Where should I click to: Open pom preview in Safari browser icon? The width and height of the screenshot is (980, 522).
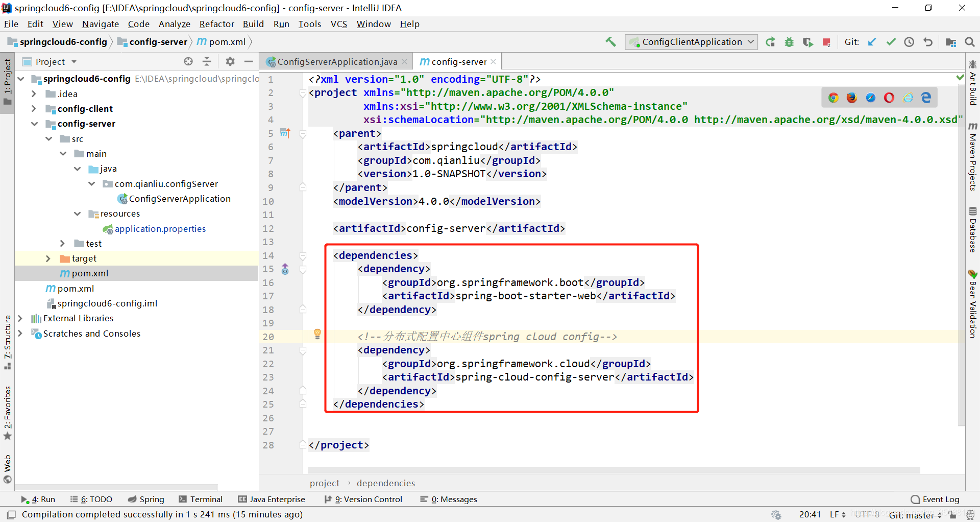(x=871, y=98)
